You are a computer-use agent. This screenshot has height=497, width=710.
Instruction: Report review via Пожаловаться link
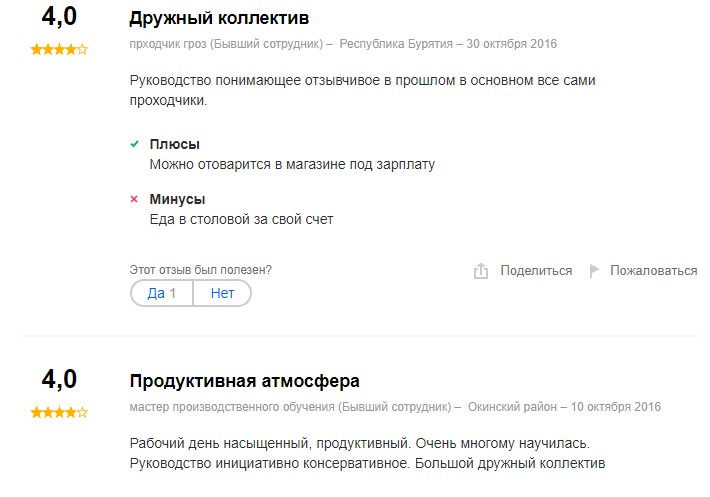tap(653, 271)
